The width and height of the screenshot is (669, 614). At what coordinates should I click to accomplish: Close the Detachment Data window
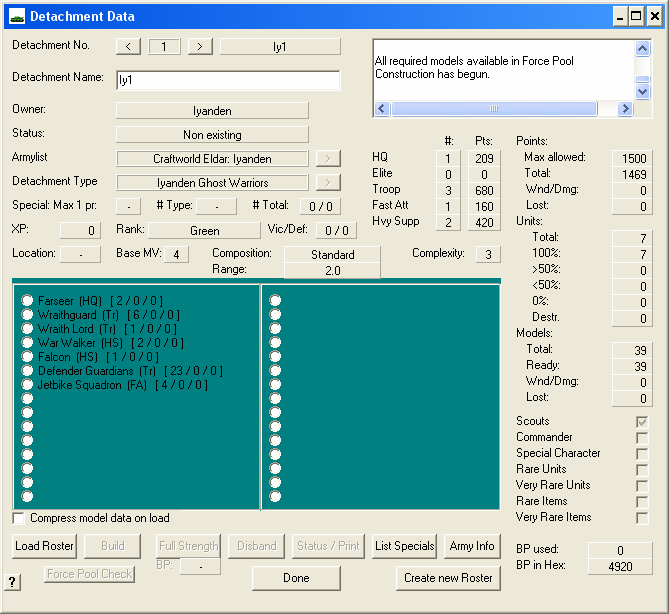point(654,17)
